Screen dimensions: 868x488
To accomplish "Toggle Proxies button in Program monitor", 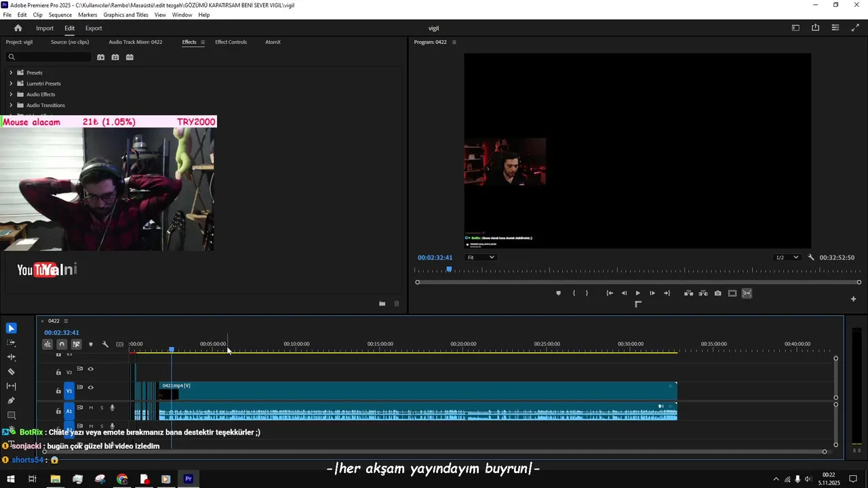I will pos(747,293).
